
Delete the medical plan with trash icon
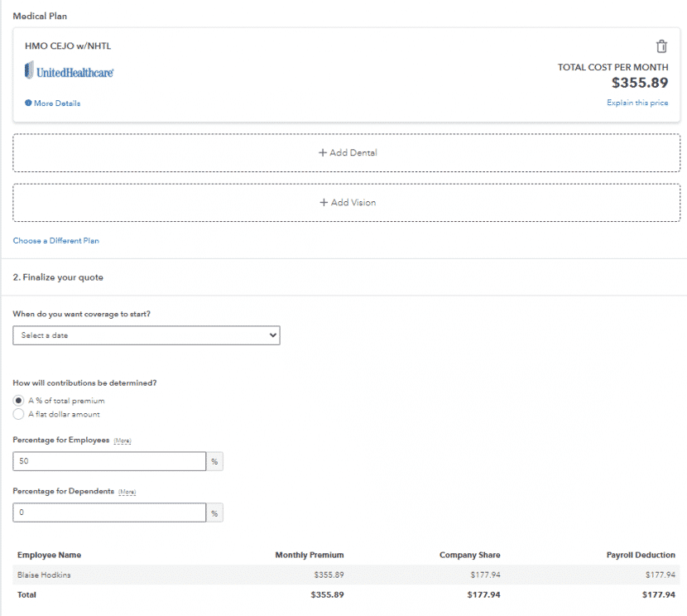coord(661,46)
